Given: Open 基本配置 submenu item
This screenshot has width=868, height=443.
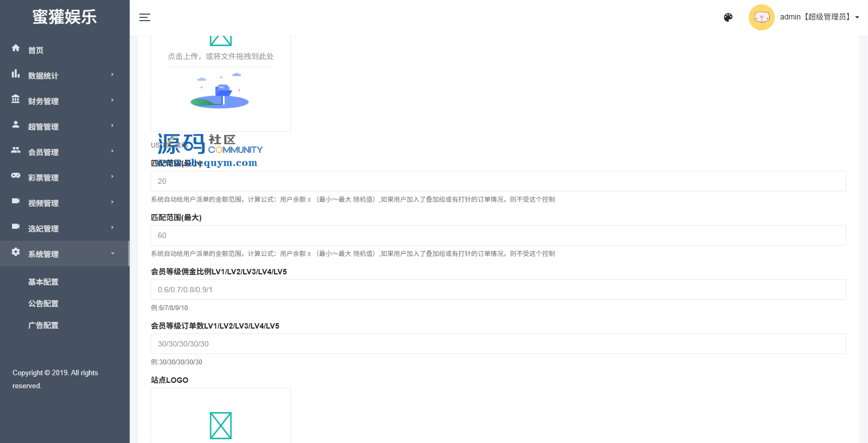Looking at the screenshot, I should pos(43,282).
